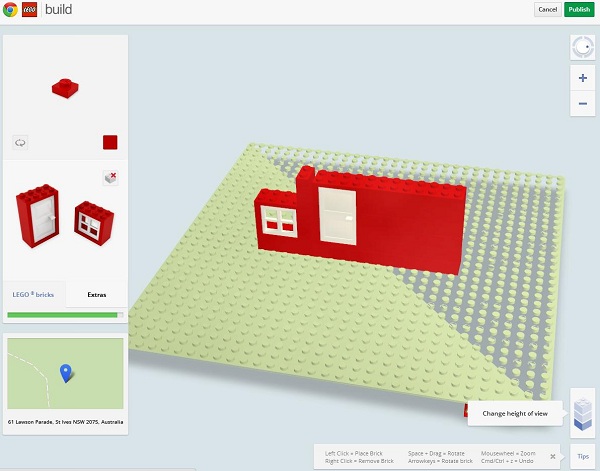Screen dimensions: 600x471
Task: Open the red brick color swatch
Action: click(x=110, y=143)
